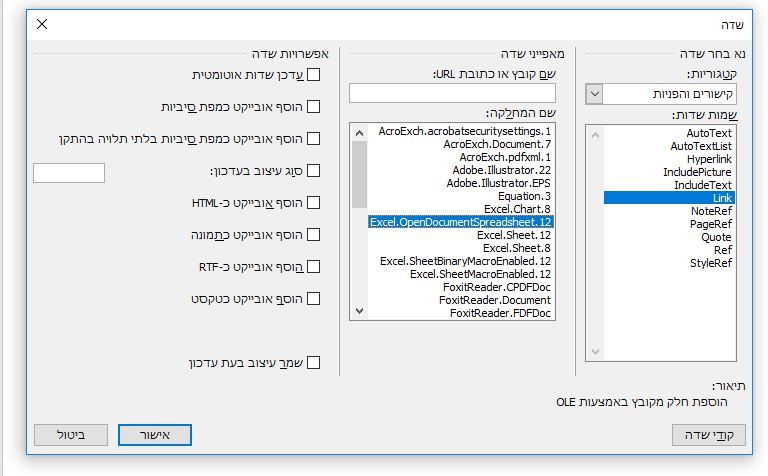
Task: Click the file name or URL input
Action: pos(452,93)
